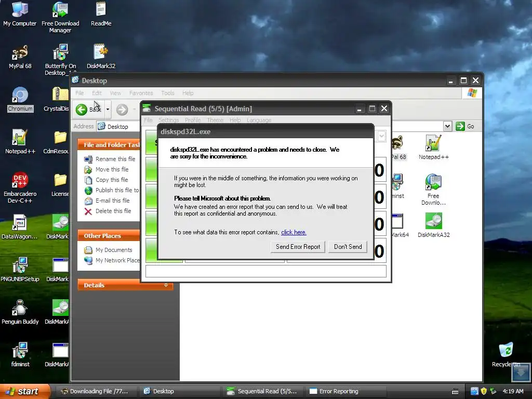Image resolution: width=532 pixels, height=399 pixels.
Task: Launch Penguin Buddy shortcut
Action: [20, 312]
